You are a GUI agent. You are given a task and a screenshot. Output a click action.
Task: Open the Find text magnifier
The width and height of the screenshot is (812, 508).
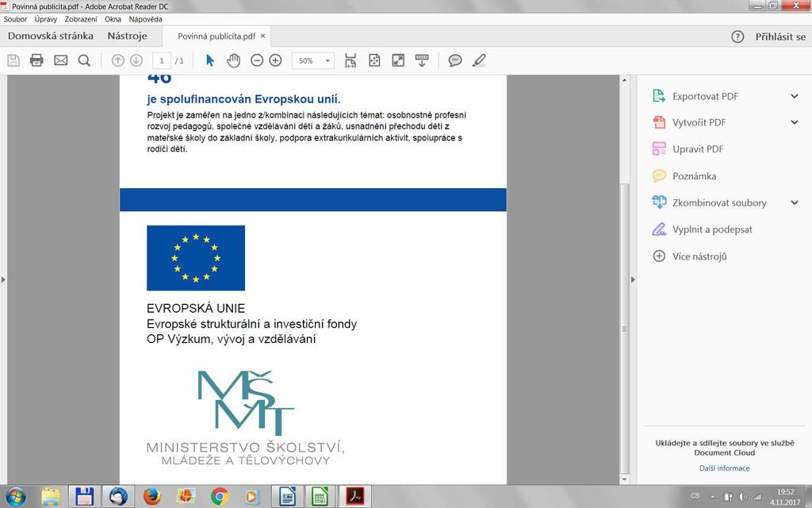pyautogui.click(x=84, y=60)
